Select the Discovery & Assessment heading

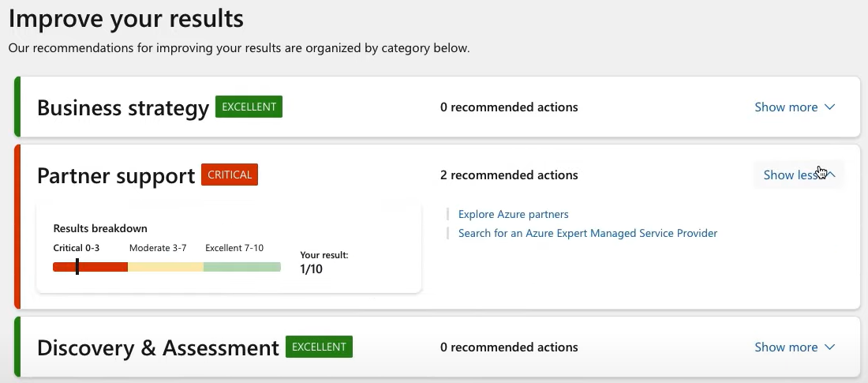158,348
